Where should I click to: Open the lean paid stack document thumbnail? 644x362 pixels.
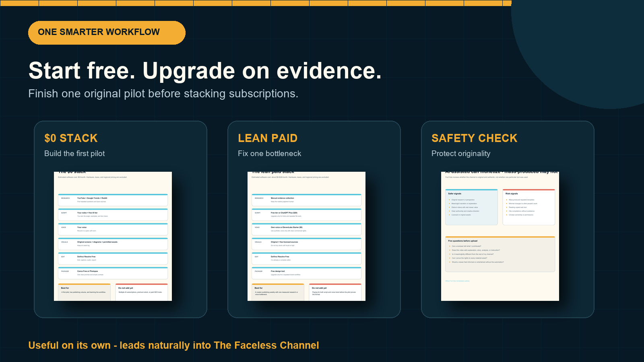pyautogui.click(x=306, y=236)
